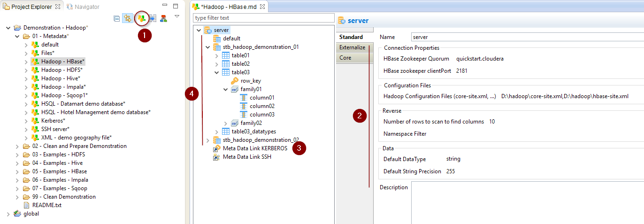Click the Description text area
This screenshot has height=224, width=644.
pyautogui.click(x=527, y=203)
